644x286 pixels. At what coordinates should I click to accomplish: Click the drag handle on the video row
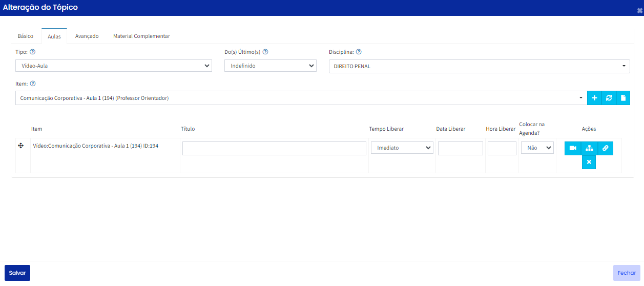coord(21,146)
